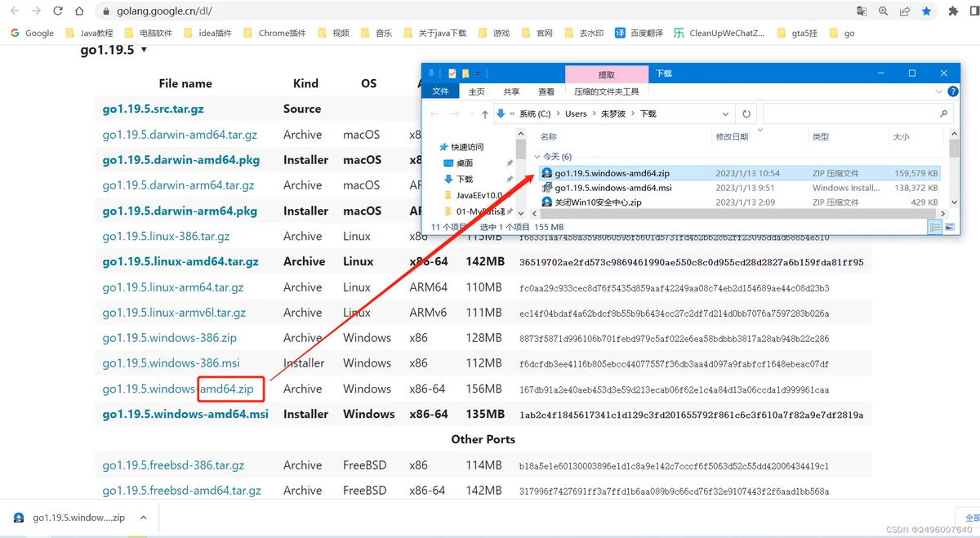
Task: Open the 百度翻译 bookmark
Action: tap(639, 33)
